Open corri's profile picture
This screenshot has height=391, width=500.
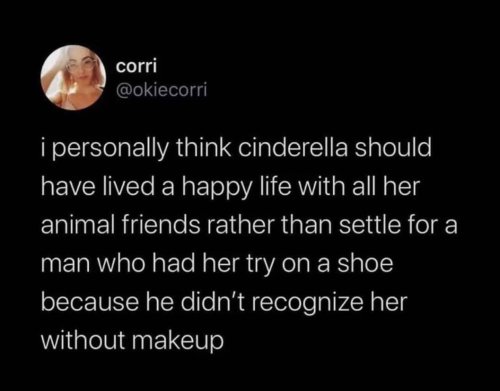click(73, 77)
